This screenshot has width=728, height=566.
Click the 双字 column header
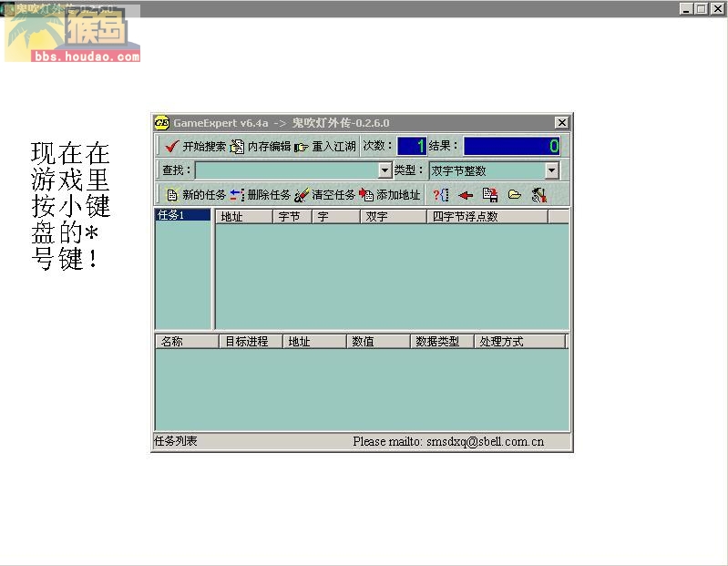click(394, 217)
